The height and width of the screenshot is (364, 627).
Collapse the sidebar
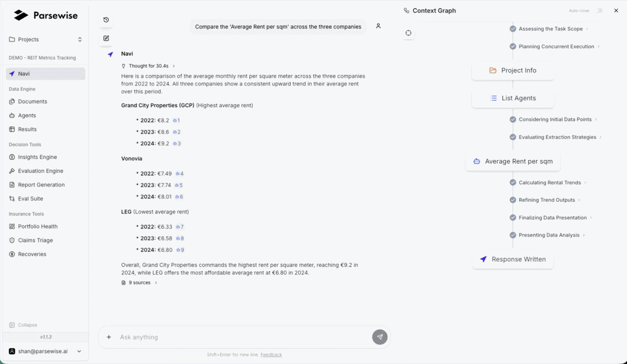point(24,325)
